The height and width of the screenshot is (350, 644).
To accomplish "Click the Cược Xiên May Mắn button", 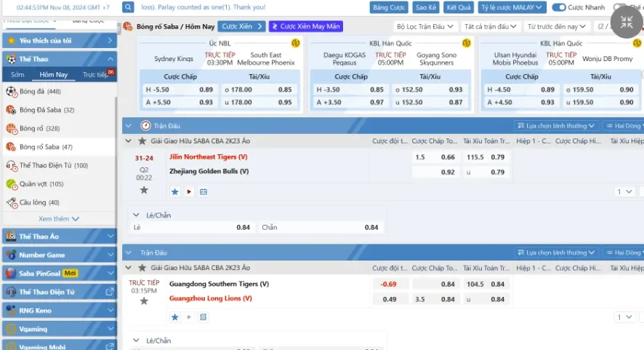I will (x=305, y=26).
